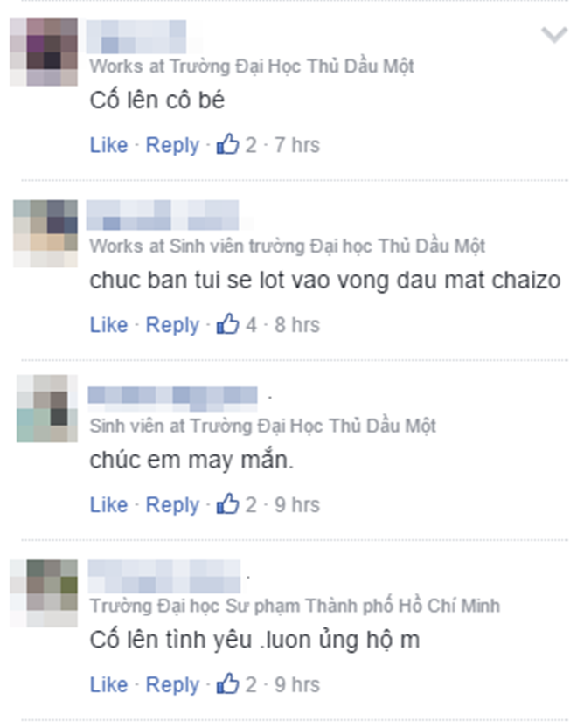The height and width of the screenshot is (728, 577).
Task: Reply to the "Cố lên cô bé" comment
Action: [x=172, y=146]
